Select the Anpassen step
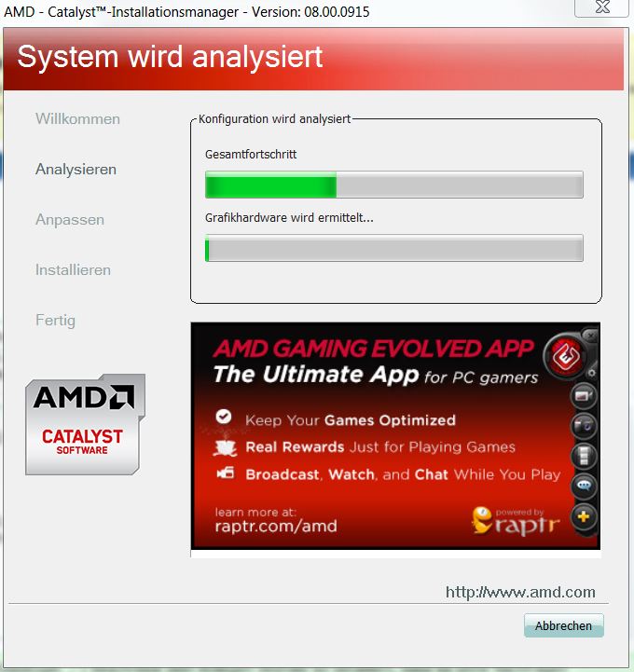 click(70, 219)
